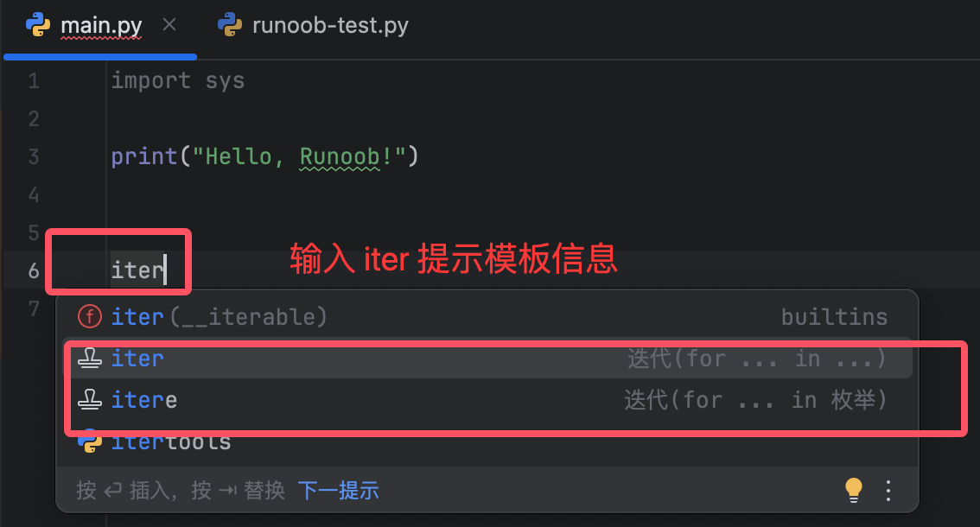Click the Python icon on runoob-test.py tab
This screenshot has height=527, width=980.
click(x=230, y=25)
